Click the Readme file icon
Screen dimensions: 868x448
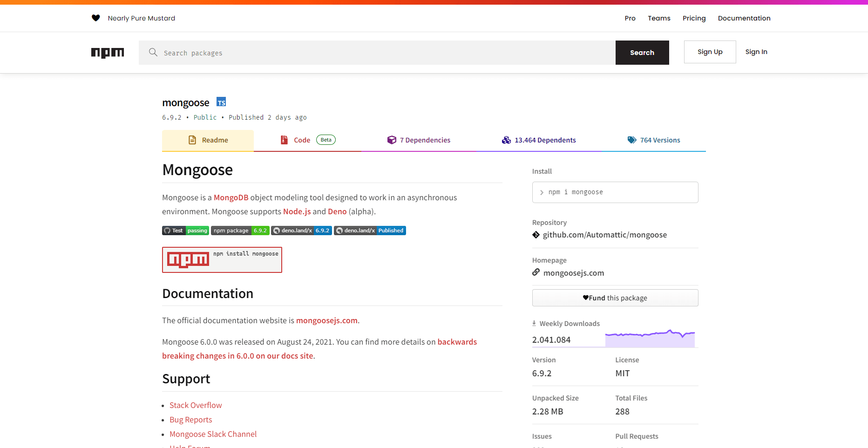click(x=192, y=140)
